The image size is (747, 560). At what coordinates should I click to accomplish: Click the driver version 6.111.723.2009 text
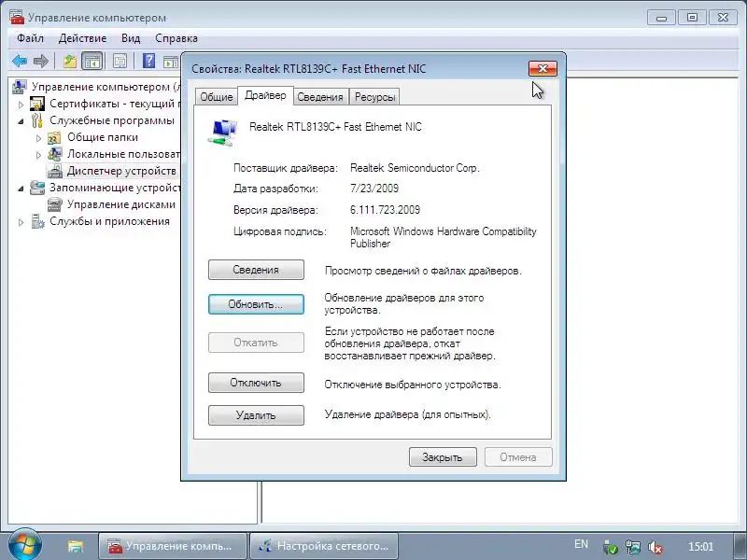pyautogui.click(x=385, y=209)
